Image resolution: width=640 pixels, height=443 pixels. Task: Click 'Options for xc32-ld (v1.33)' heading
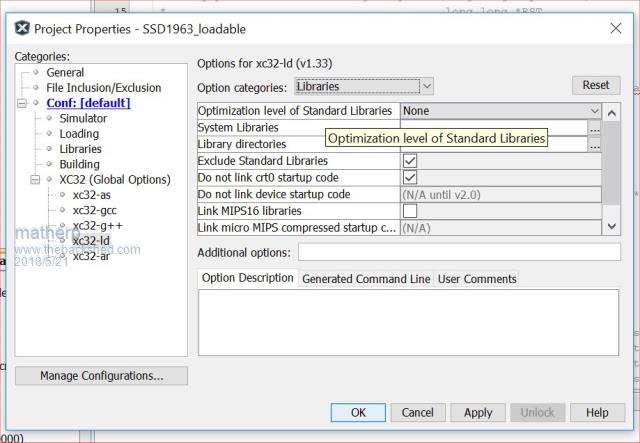[x=264, y=64]
